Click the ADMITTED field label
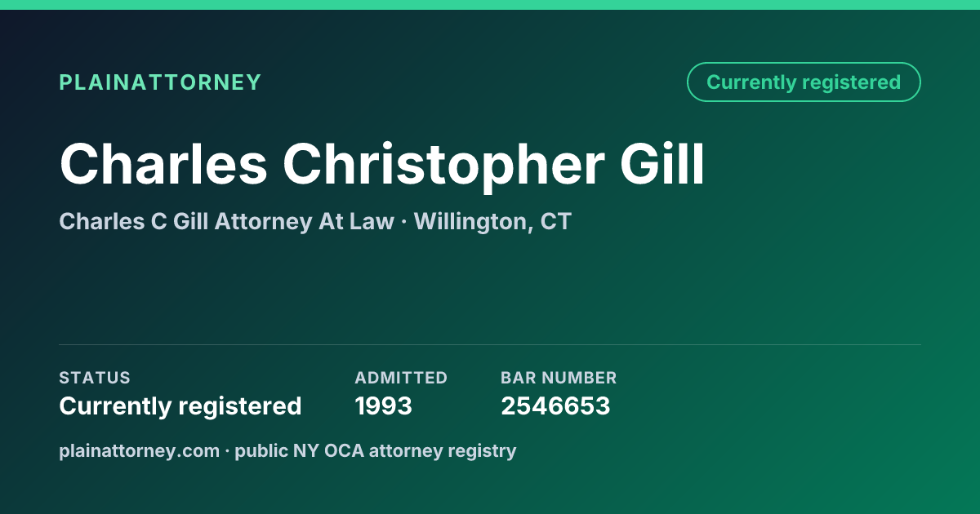Image resolution: width=980 pixels, height=514 pixels. (401, 378)
